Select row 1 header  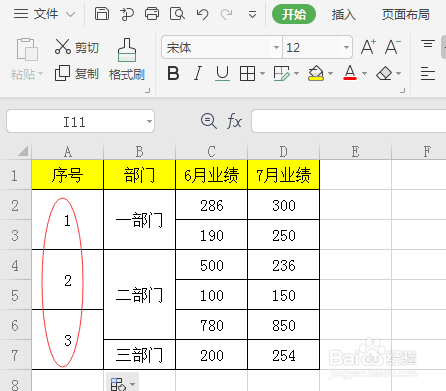click(x=15, y=175)
